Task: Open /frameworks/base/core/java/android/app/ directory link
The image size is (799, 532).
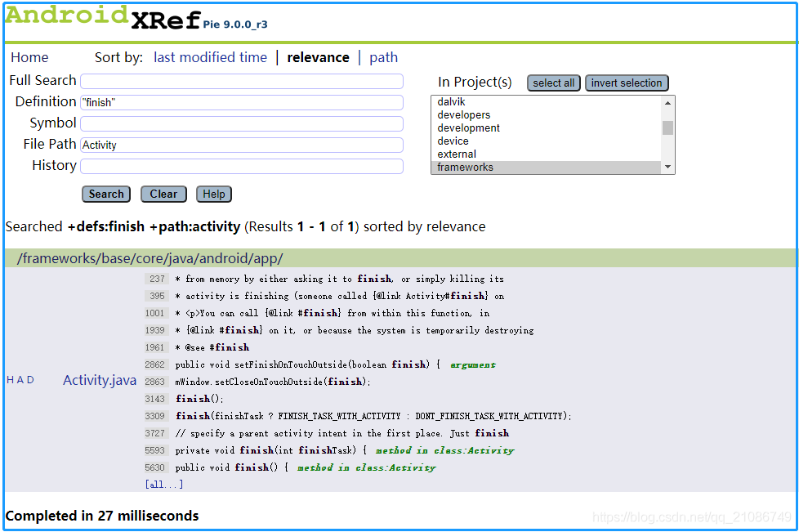Action: pyautogui.click(x=150, y=258)
